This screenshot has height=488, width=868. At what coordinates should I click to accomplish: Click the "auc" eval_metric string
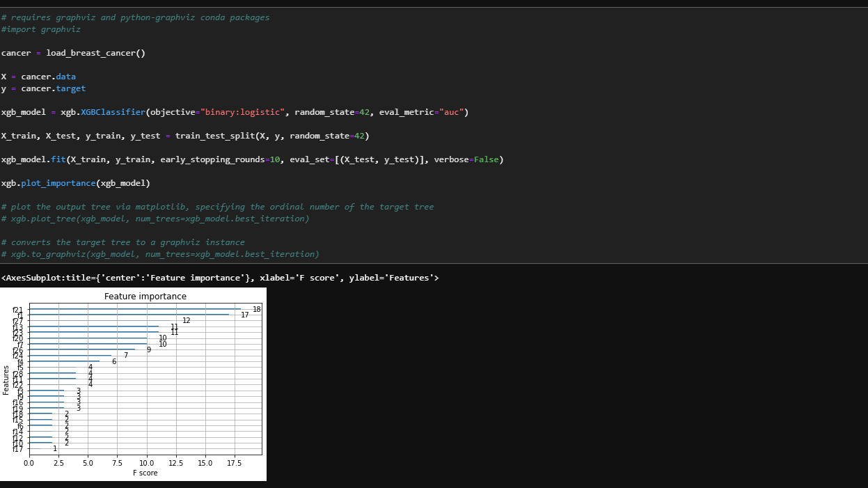450,112
